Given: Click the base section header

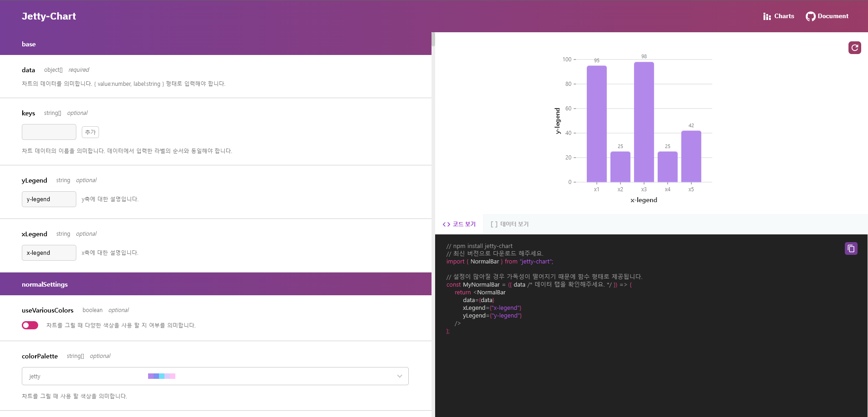Looking at the screenshot, I should pyautogui.click(x=216, y=44).
